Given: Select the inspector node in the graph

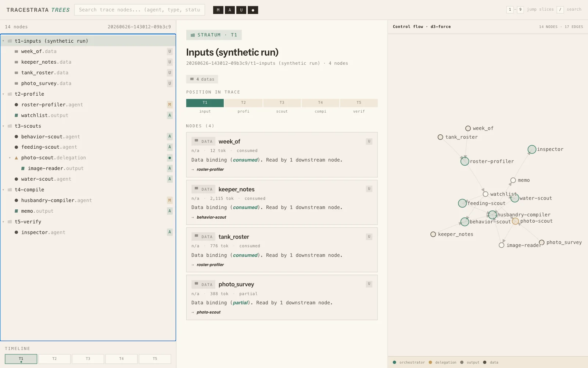Looking at the screenshot, I should 532,149.
